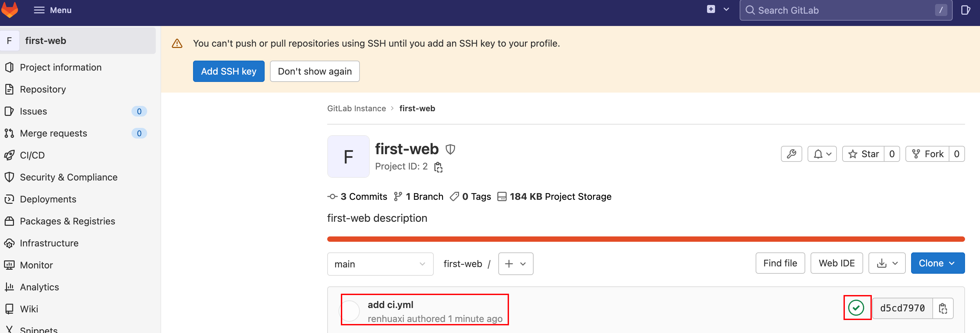The image size is (980, 333).
Task: Click first-web breadcrumb link
Action: [x=417, y=109]
